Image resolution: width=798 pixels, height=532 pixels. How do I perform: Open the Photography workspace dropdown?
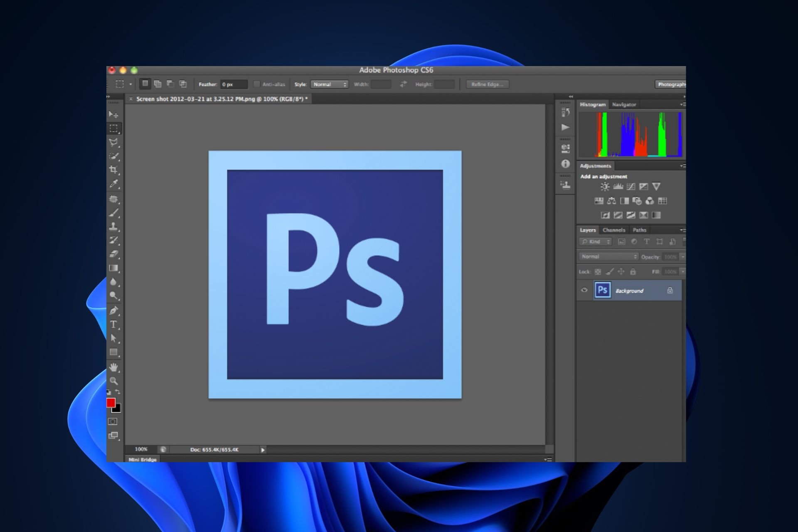670,84
